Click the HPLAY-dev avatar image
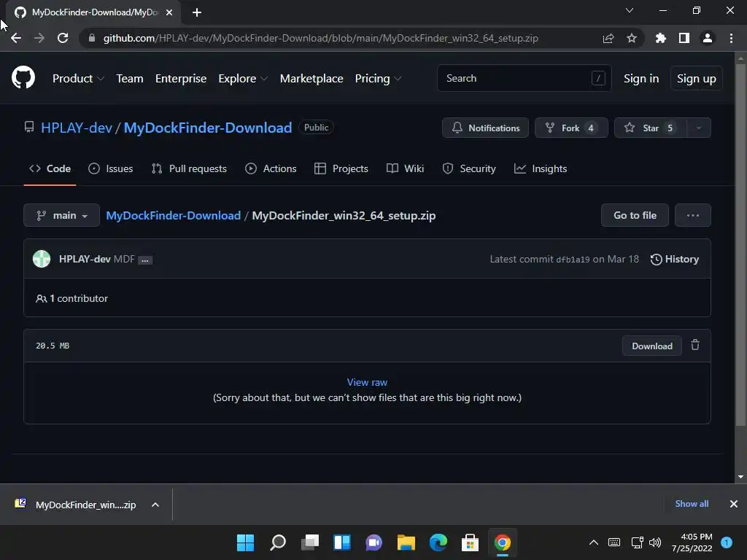This screenshot has width=747, height=560. [42, 259]
